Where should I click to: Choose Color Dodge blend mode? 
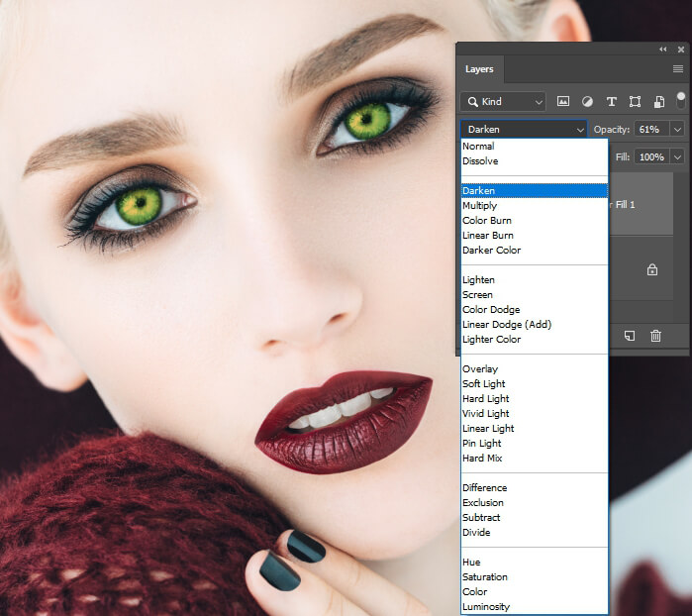click(x=535, y=310)
